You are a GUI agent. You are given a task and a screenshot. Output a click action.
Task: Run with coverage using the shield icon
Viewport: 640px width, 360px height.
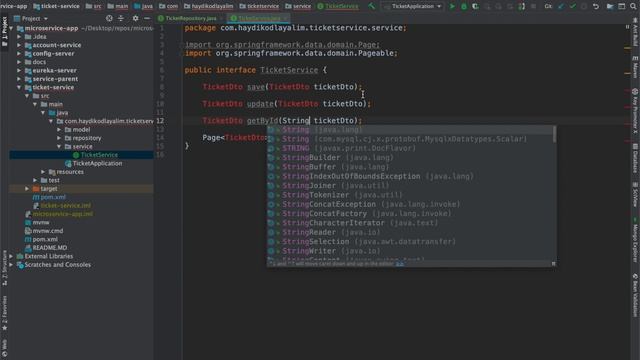pos(475,6)
